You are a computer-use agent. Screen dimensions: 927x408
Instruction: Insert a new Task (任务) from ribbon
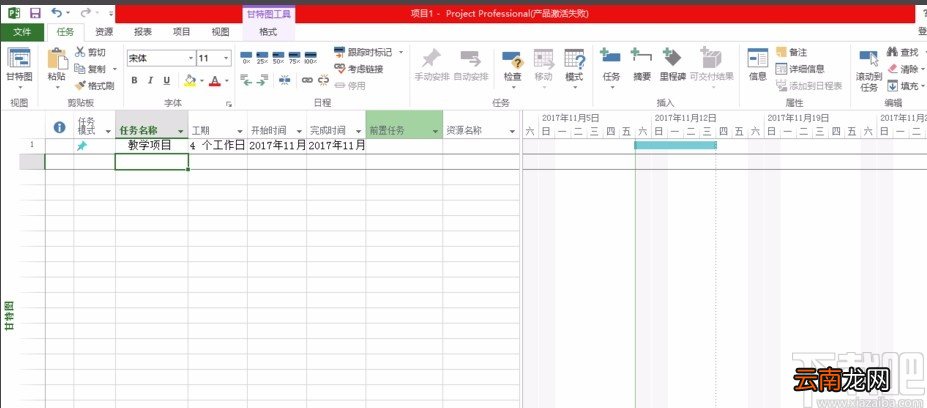[611, 70]
